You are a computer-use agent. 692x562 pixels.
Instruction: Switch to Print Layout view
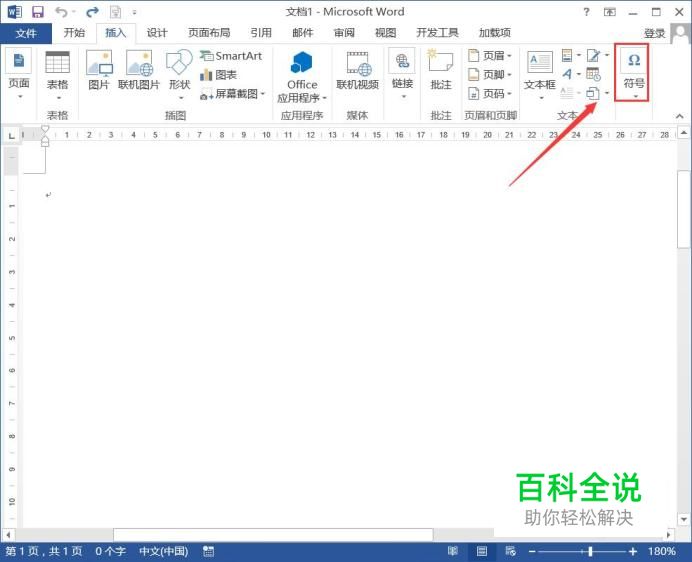(x=481, y=551)
